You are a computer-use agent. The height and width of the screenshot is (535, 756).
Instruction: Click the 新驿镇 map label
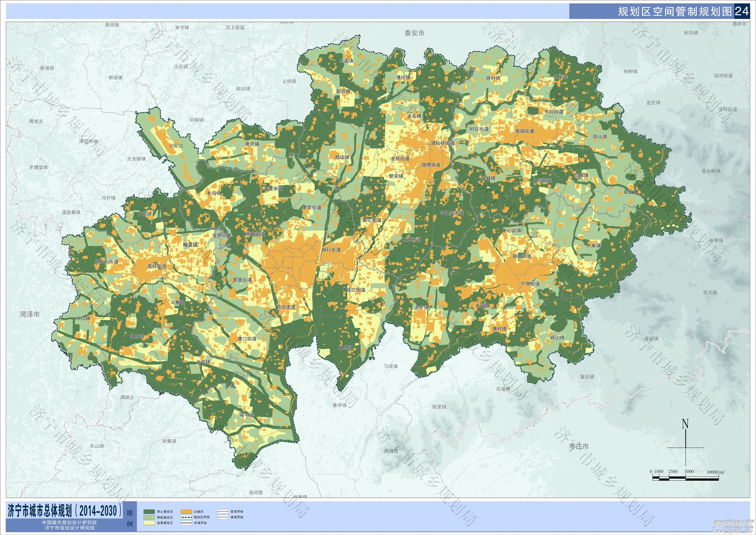(x=343, y=91)
